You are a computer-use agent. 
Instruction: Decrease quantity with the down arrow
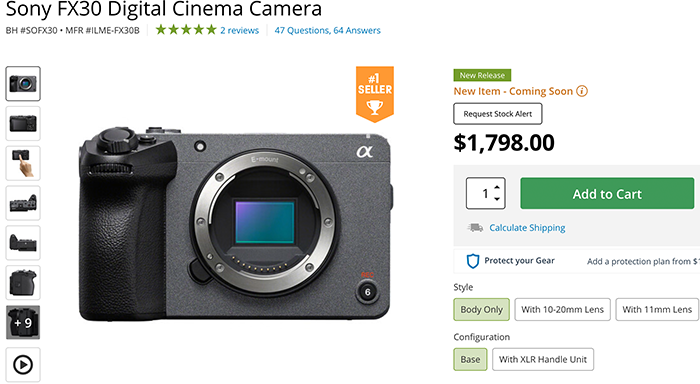tap(497, 199)
